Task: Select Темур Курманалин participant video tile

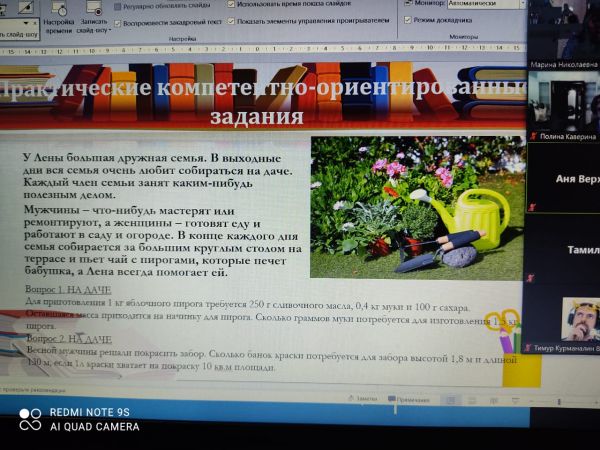Action: coord(564,320)
